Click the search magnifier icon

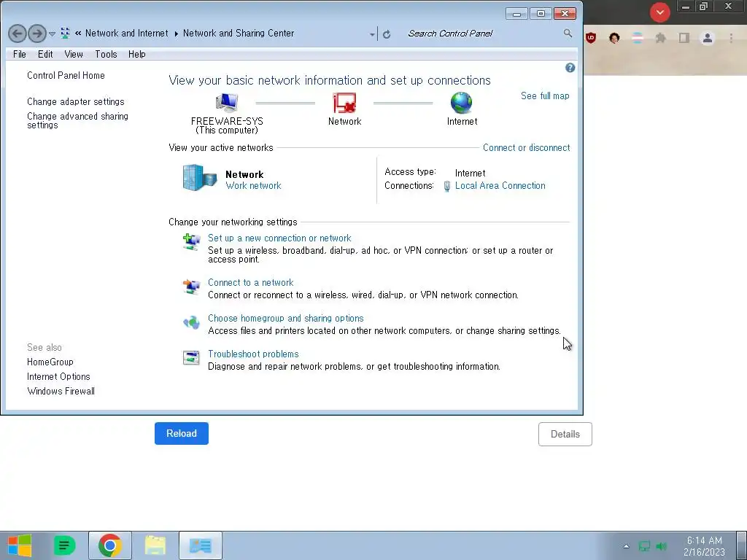pos(568,33)
